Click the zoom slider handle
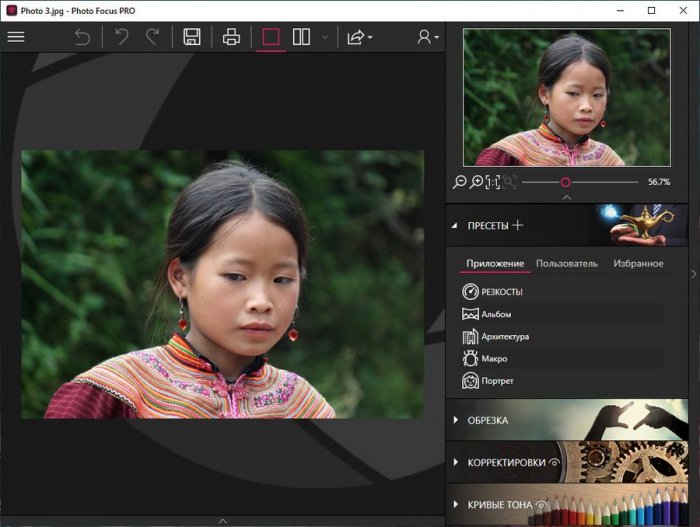700x527 pixels. (565, 182)
